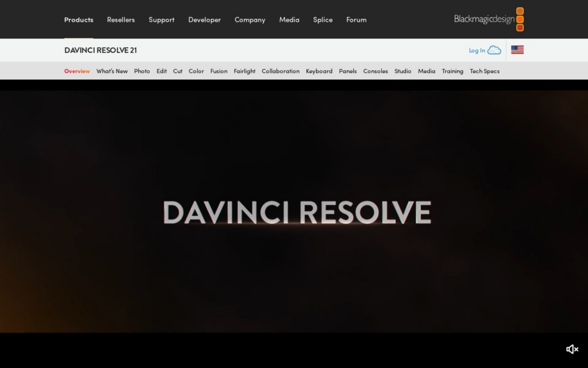Open the Cut tab
Screen dimensions: 588x368
coord(178,71)
